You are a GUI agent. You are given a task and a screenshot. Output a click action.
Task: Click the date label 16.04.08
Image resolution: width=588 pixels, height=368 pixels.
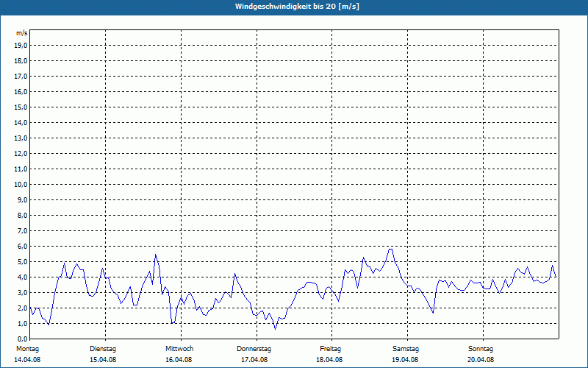tap(179, 360)
